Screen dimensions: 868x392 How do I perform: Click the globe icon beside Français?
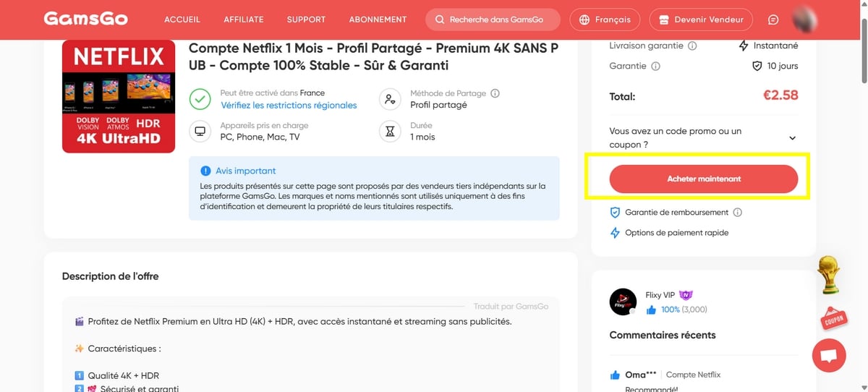[x=584, y=20]
